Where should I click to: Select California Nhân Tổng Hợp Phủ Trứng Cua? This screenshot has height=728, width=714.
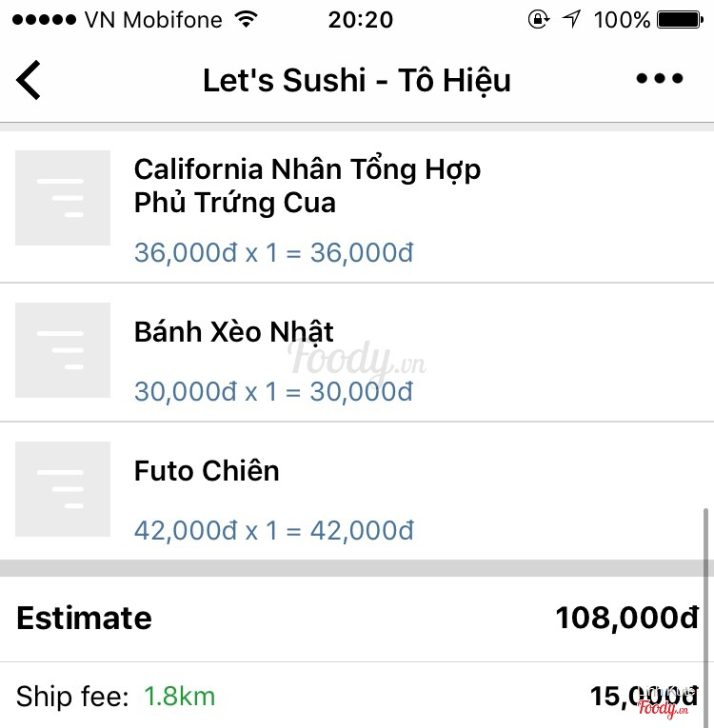pyautogui.click(x=307, y=186)
